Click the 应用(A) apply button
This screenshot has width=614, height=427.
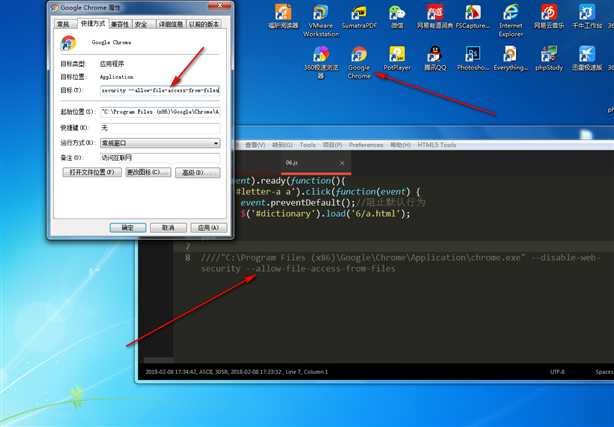pos(208,228)
